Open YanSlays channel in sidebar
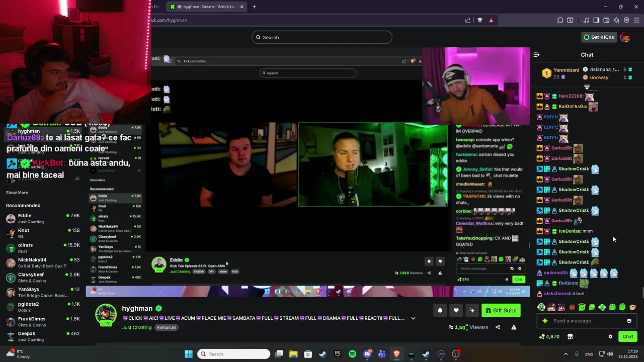The image size is (644, 362). (x=43, y=292)
